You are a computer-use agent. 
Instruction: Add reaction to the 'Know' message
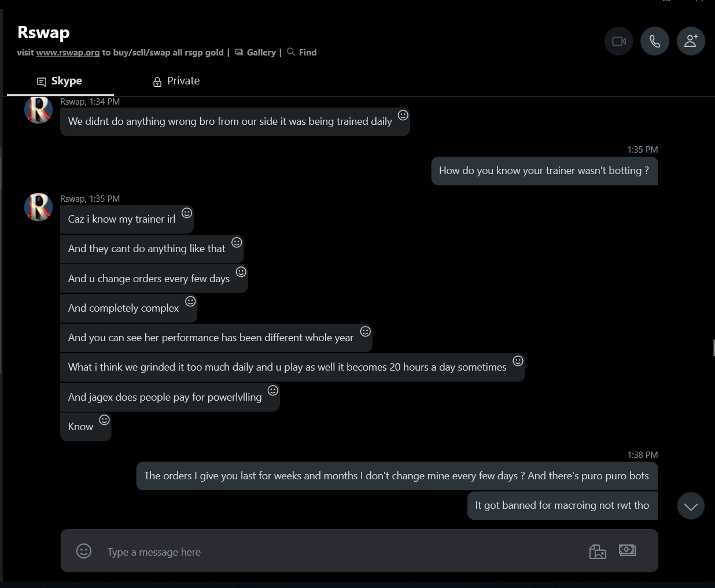[x=104, y=420]
